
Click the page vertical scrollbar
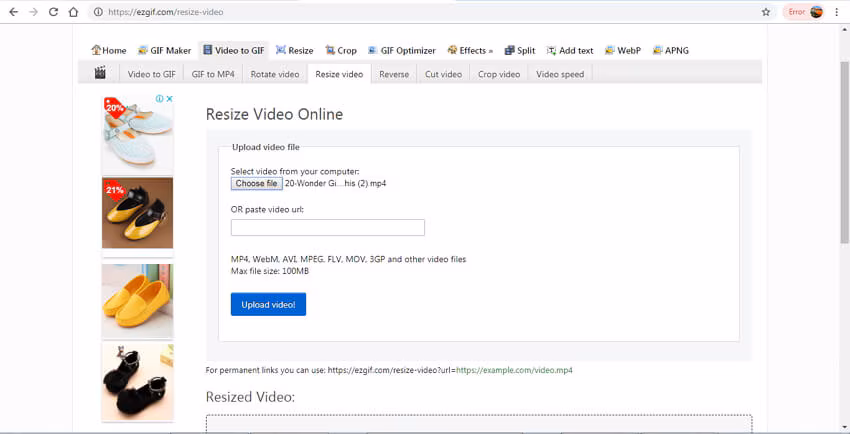845,152
